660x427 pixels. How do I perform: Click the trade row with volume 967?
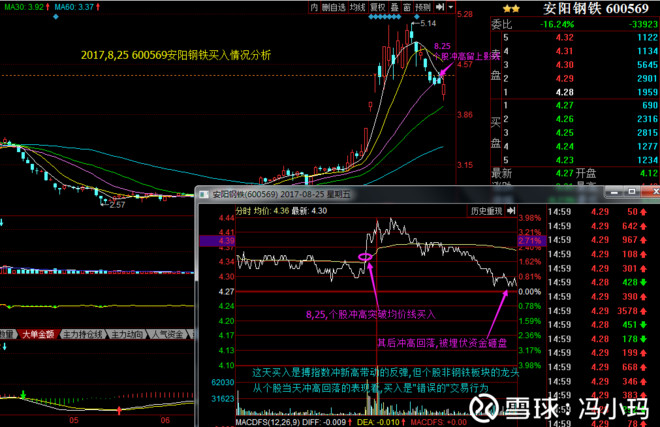pos(597,240)
